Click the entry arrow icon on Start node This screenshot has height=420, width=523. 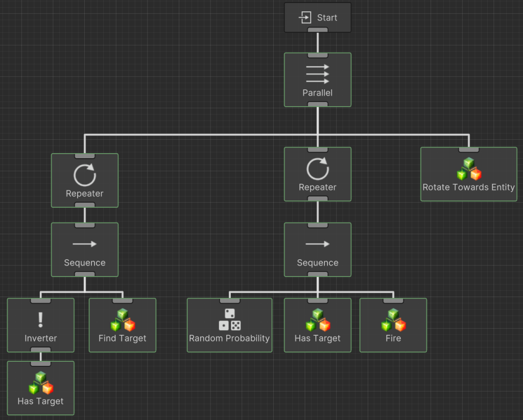click(305, 18)
